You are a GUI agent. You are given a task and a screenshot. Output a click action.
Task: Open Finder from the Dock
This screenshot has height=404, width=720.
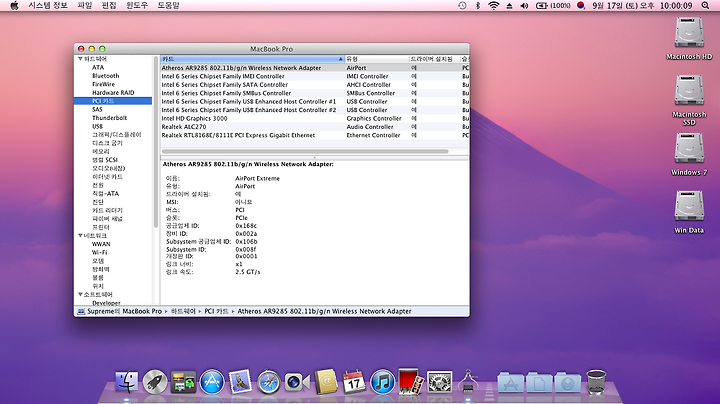click(x=126, y=382)
